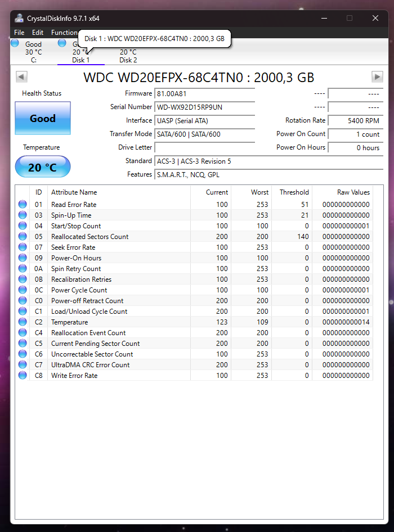Minimize the CrystalDiskInfo window

[324, 18]
